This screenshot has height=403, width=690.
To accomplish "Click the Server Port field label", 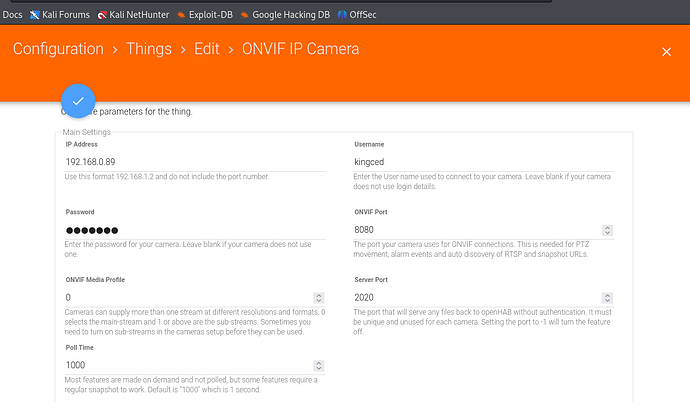I will 371,280.
